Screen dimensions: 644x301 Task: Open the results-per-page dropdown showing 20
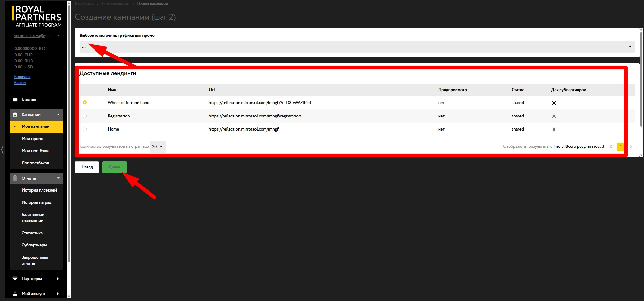pyautogui.click(x=158, y=147)
